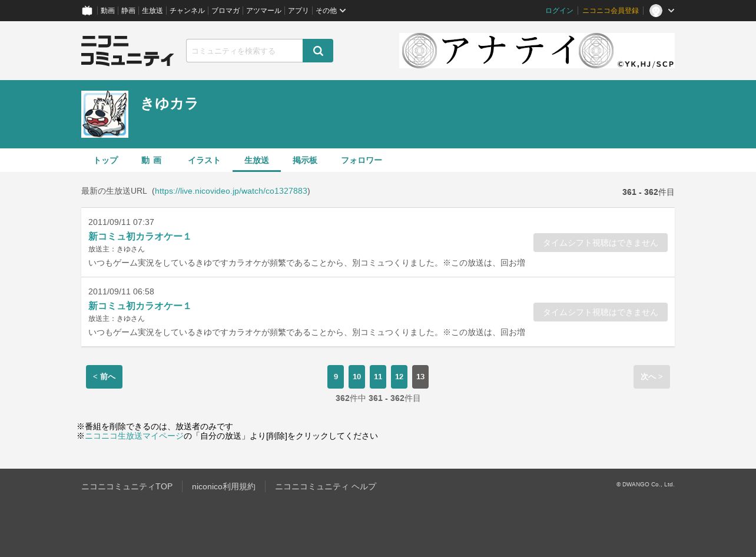Open the アナテイ banner ad
Image resolution: width=756 pixels, height=557 pixels.
tap(537, 51)
